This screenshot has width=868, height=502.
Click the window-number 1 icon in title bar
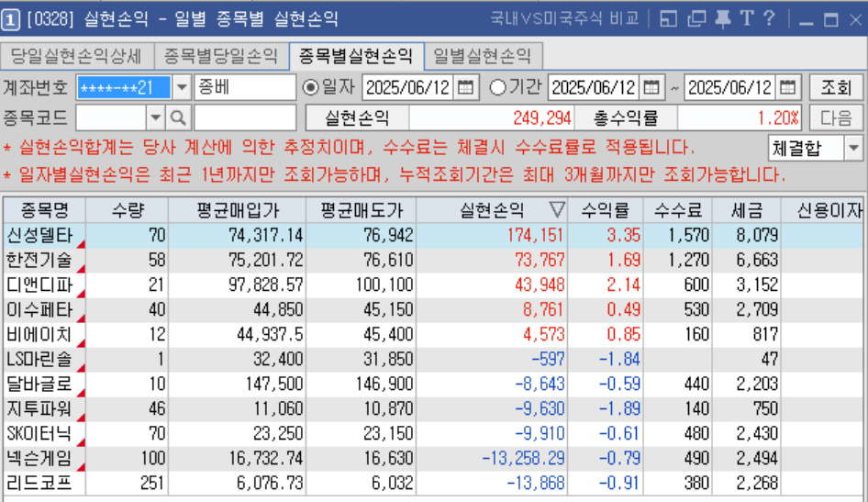[x=12, y=19]
